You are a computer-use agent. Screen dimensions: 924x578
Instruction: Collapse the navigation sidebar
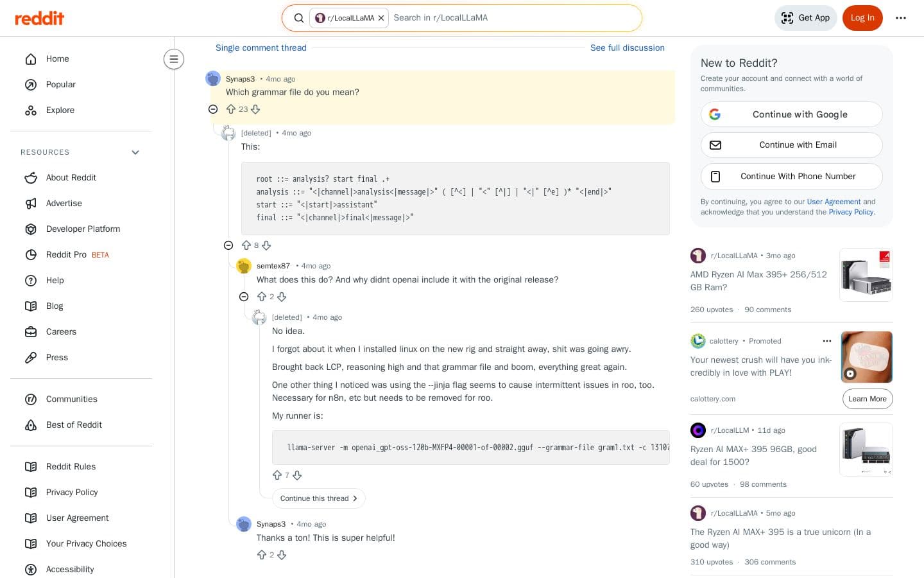point(174,59)
